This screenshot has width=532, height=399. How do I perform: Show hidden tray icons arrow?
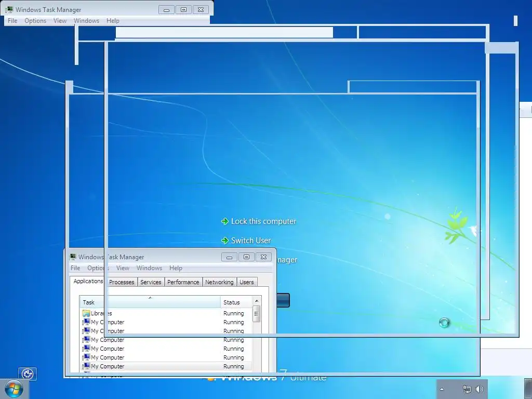pos(442,389)
